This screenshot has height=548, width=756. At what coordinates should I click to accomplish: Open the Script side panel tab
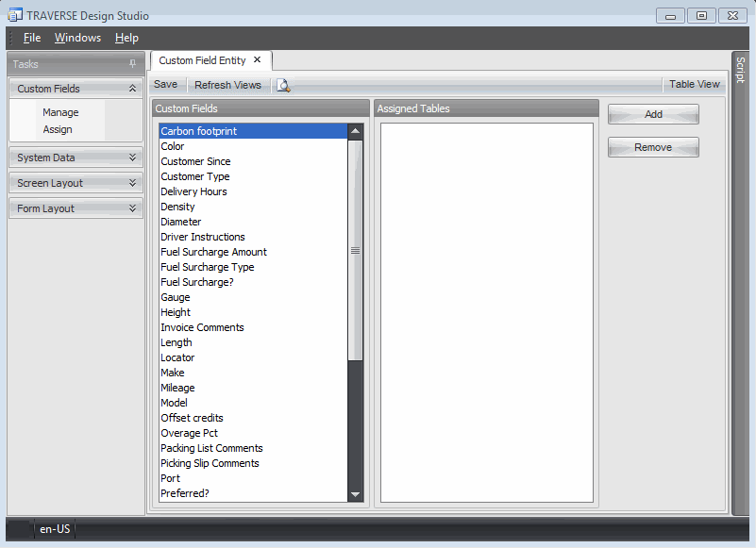click(x=740, y=71)
